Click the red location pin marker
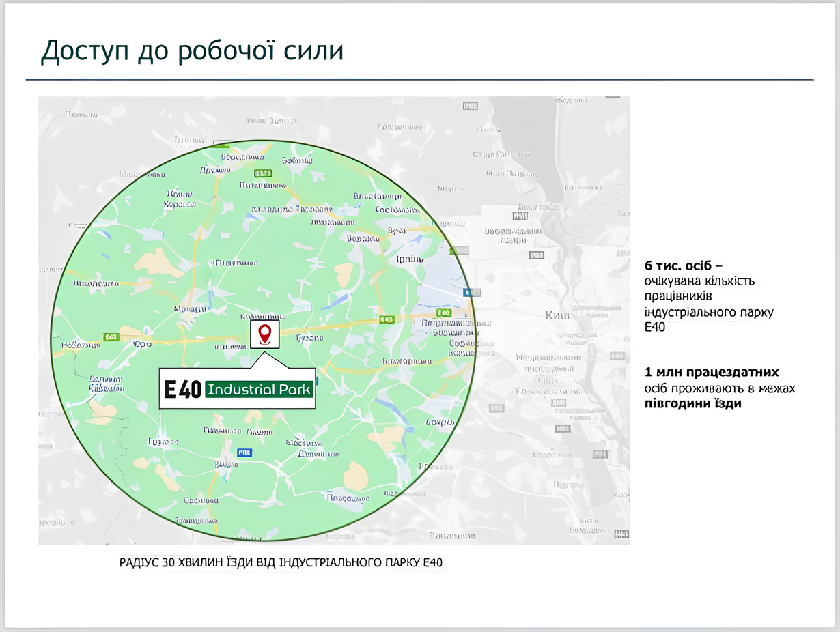Viewport: 840px width, 632px height. pyautogui.click(x=264, y=334)
